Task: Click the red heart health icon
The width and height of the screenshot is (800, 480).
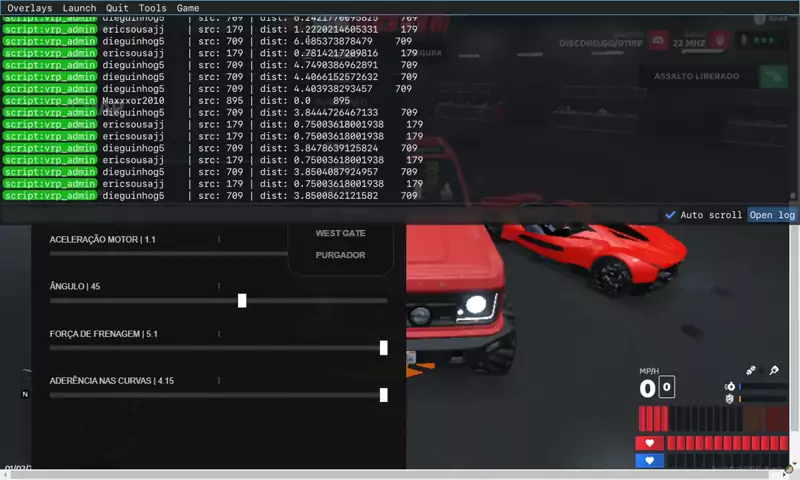Action: click(x=649, y=443)
